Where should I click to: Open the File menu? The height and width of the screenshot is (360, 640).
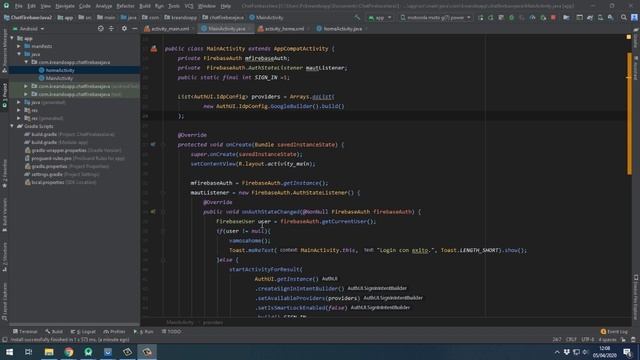click(19, 6)
